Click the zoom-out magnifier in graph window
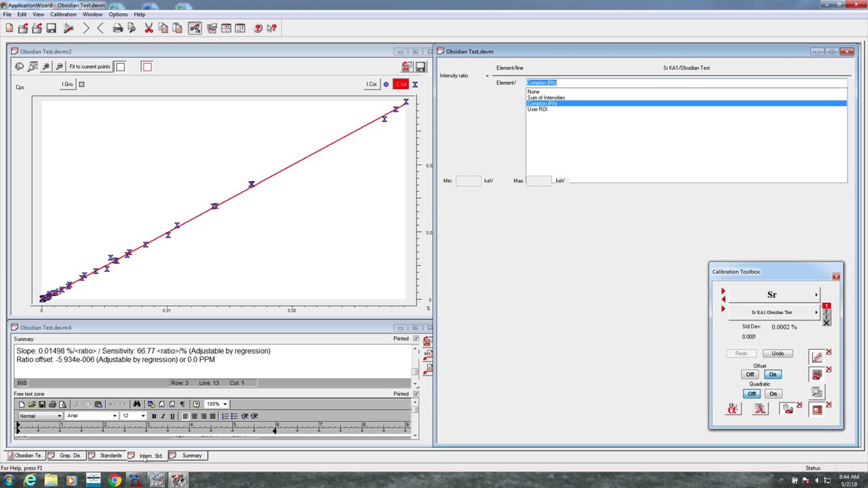The image size is (868, 488). (x=59, y=66)
